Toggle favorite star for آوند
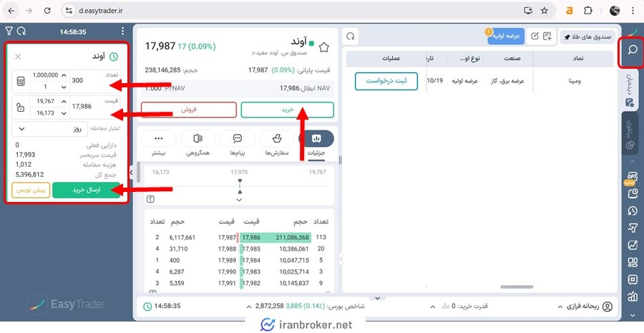This screenshot has width=644, height=333. (x=324, y=47)
